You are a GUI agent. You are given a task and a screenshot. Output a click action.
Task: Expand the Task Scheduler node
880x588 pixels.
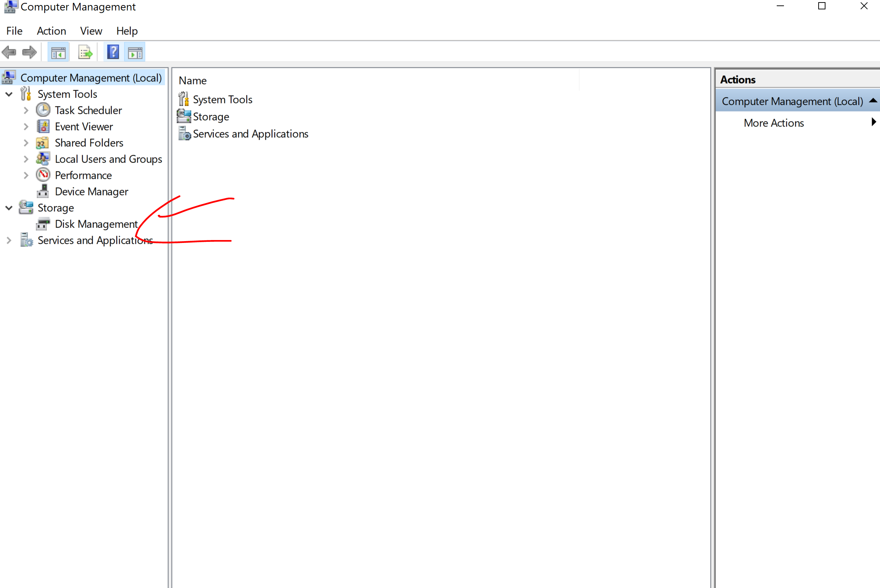(26, 110)
